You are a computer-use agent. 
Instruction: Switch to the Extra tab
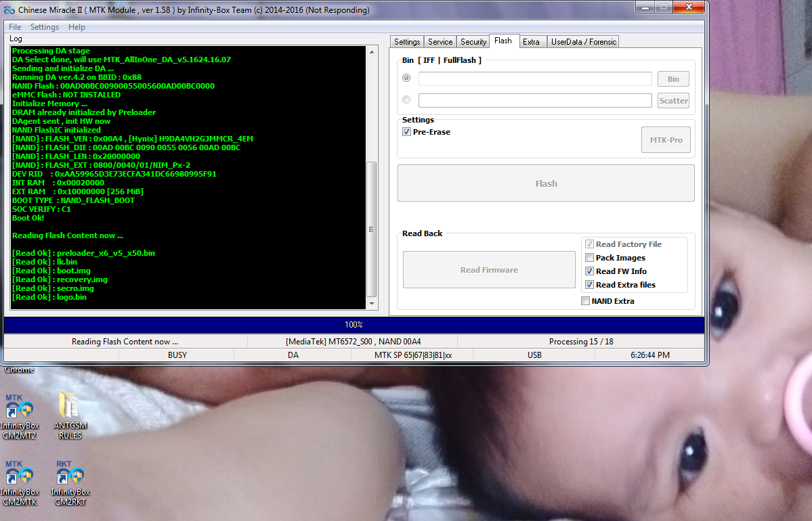532,42
